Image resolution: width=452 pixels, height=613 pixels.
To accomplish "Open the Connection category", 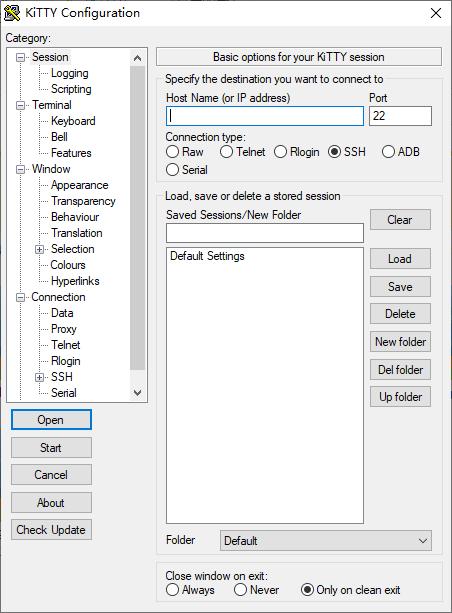I will (58, 298).
